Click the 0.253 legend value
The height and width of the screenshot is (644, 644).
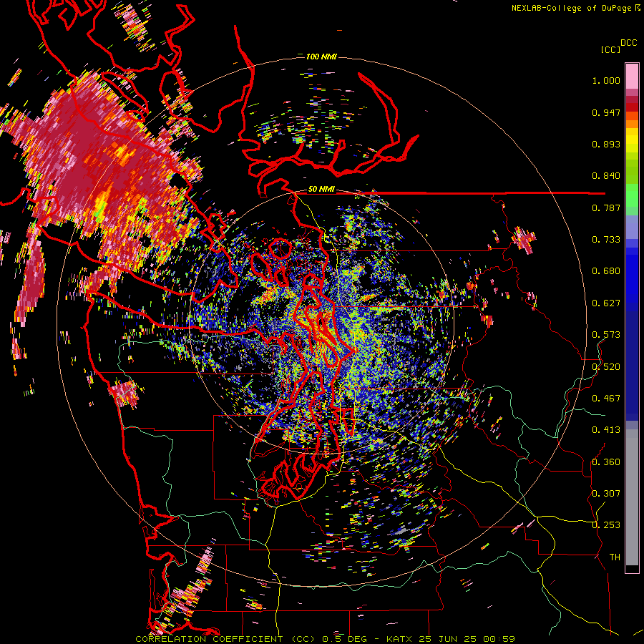click(606, 525)
